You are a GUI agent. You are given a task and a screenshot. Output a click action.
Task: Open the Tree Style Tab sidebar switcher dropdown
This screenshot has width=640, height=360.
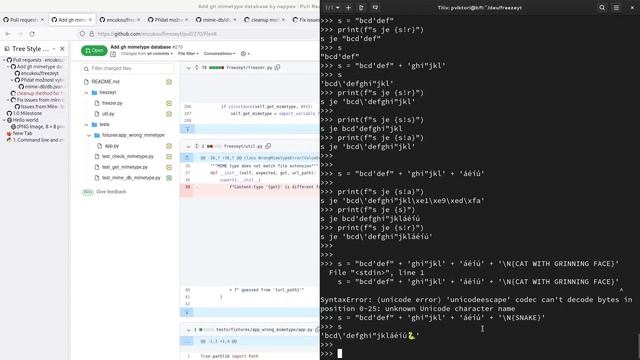pyautogui.click(x=54, y=49)
